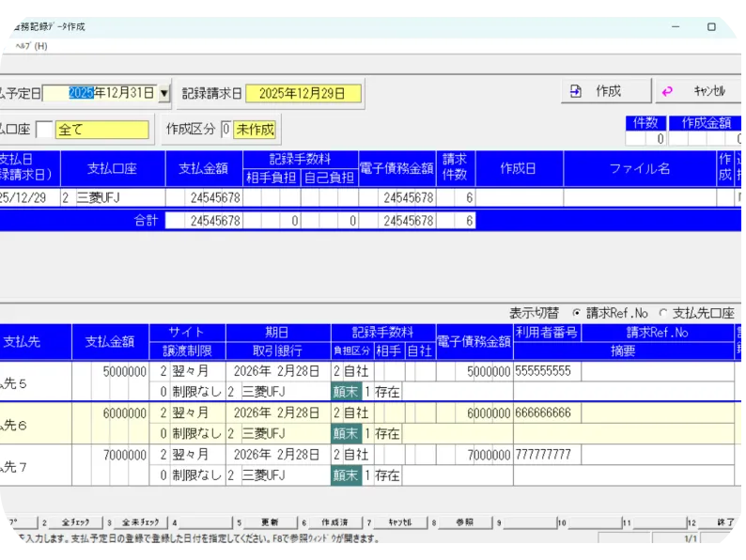Open the 支払予定日 date dropdown arrow

[x=164, y=93]
